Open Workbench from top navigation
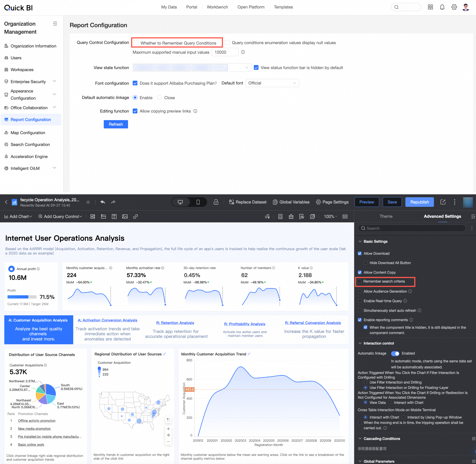476x464 pixels. pyautogui.click(x=217, y=7)
